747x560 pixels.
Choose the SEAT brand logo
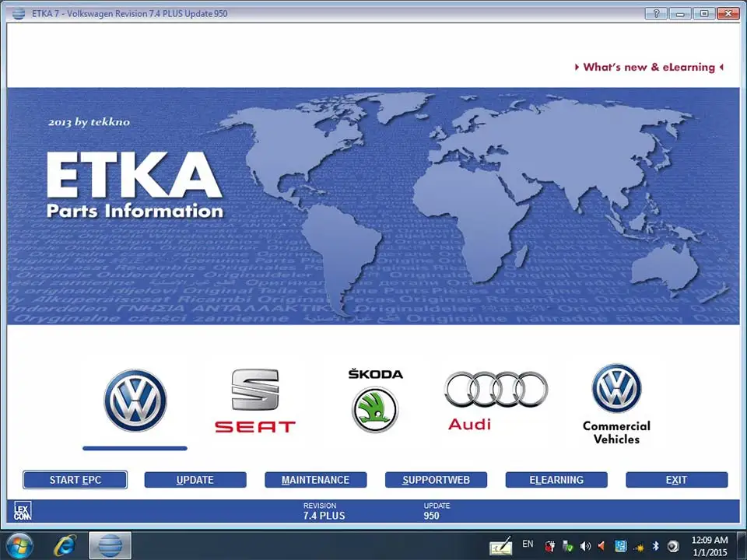(x=255, y=401)
